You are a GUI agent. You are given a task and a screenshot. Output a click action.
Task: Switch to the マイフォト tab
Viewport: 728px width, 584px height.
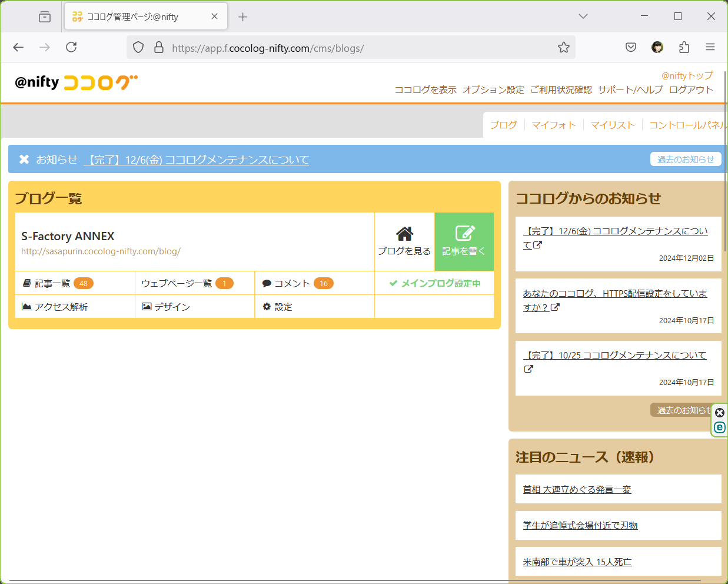pyautogui.click(x=554, y=125)
